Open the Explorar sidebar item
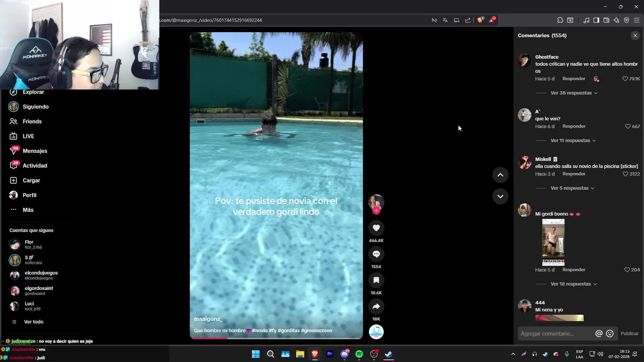 (27, 92)
